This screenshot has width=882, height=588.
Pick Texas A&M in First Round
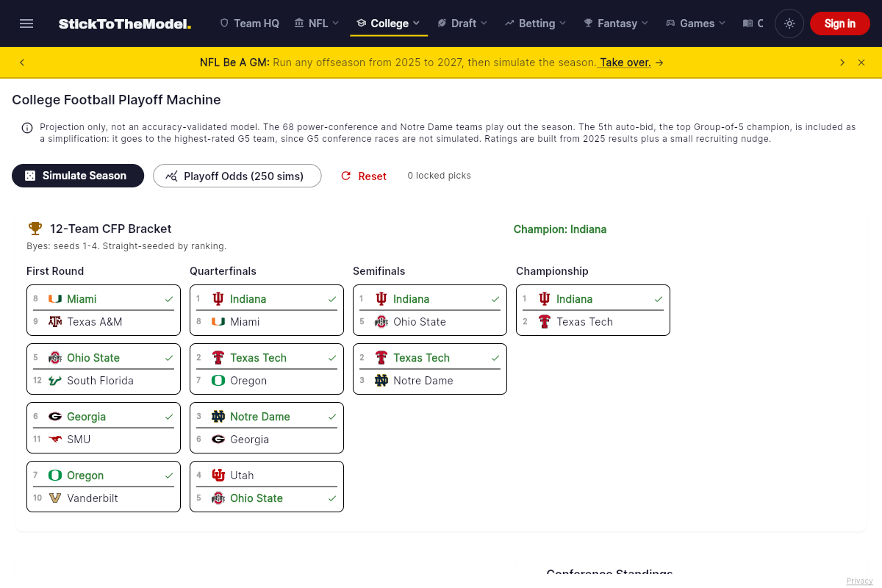(104, 322)
